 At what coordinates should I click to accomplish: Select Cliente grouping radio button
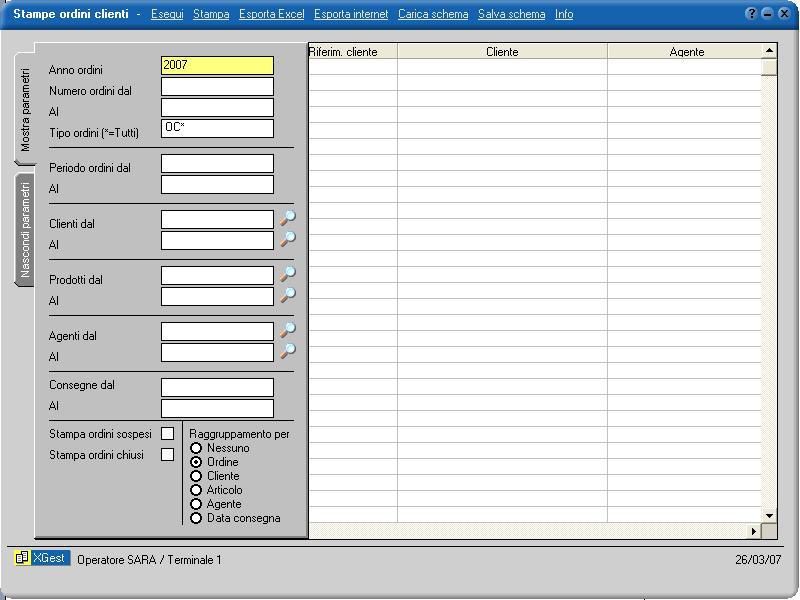[x=196, y=477]
